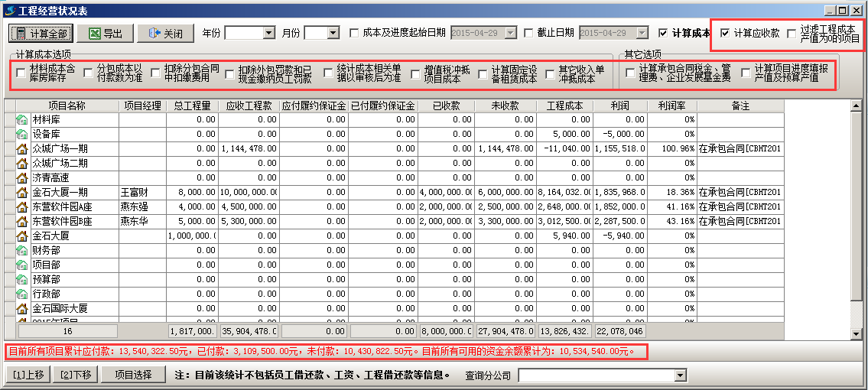
Task: Click the 项目名称 column header
Action: 66,106
